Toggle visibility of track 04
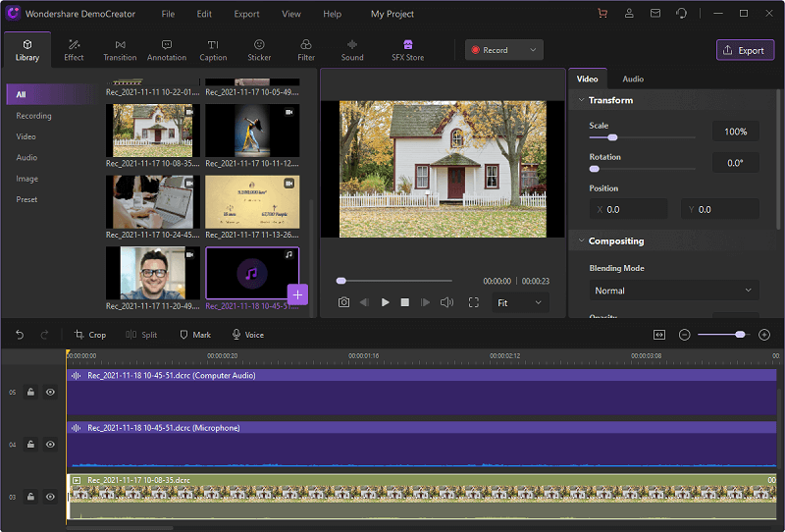Screen dimensions: 785x532 point(50,445)
